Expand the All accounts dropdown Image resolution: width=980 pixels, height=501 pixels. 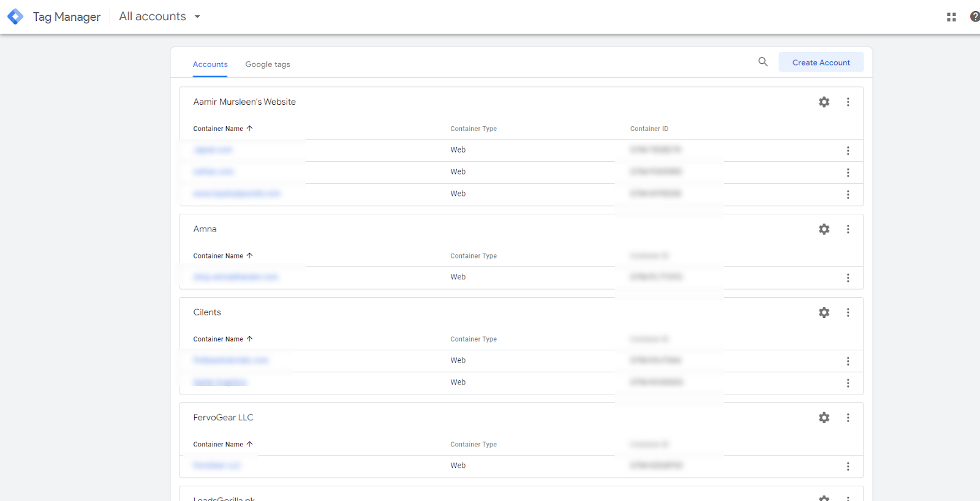click(x=160, y=17)
